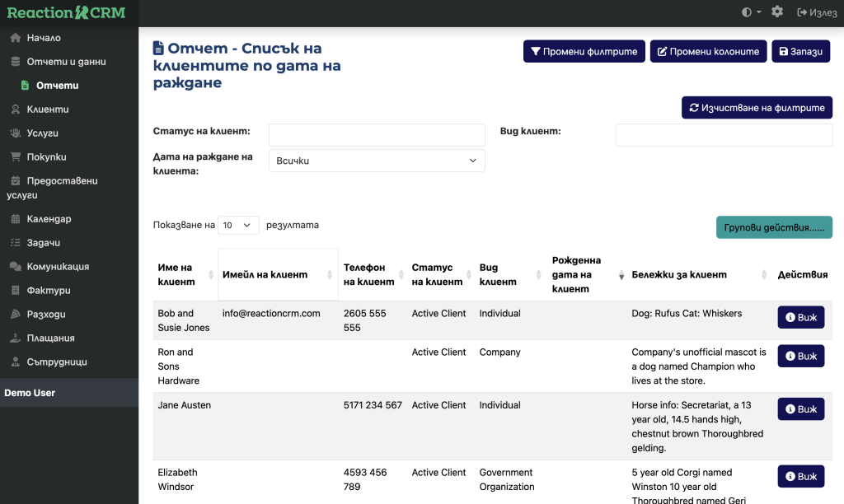Click the settings gear icon in top bar
Viewport: 844px width, 504px height.
click(x=777, y=12)
